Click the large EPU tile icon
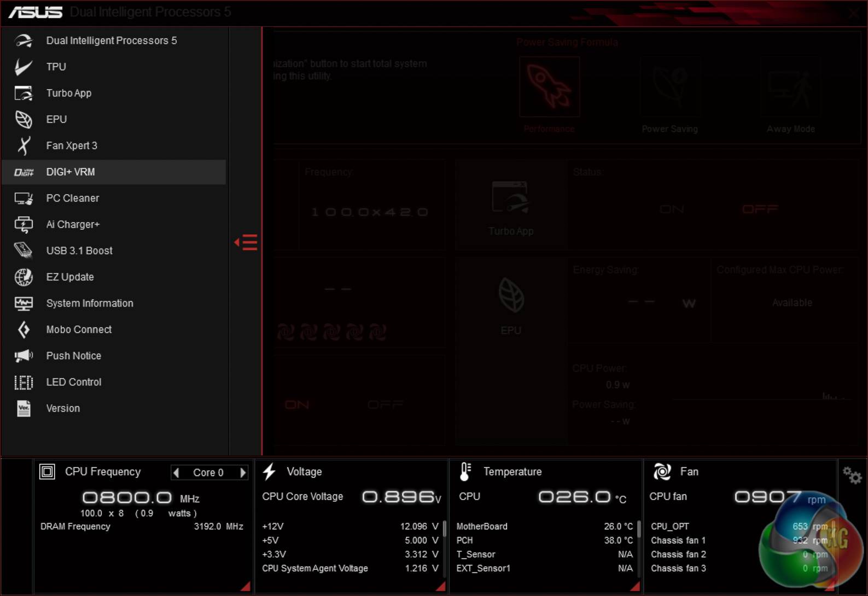Screen dimensions: 868x596 (x=511, y=296)
